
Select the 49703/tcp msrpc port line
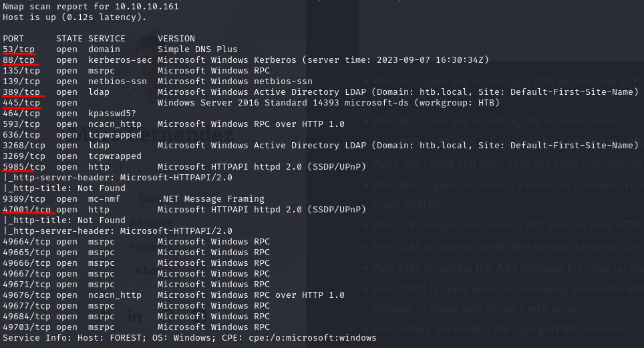coord(136,327)
